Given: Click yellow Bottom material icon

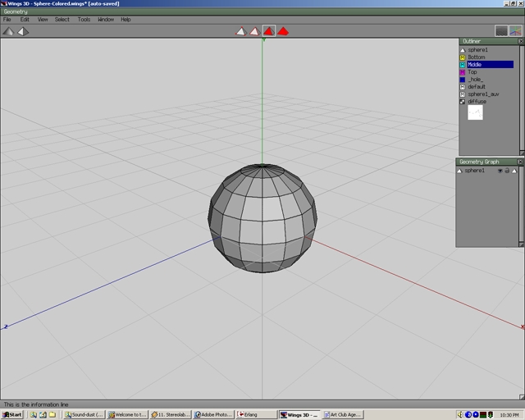Looking at the screenshot, I should coord(463,57).
